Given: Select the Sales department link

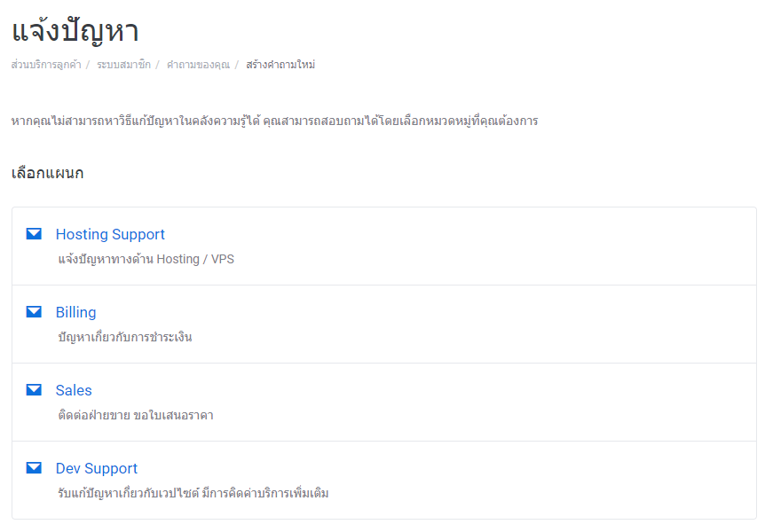Looking at the screenshot, I should point(74,390).
